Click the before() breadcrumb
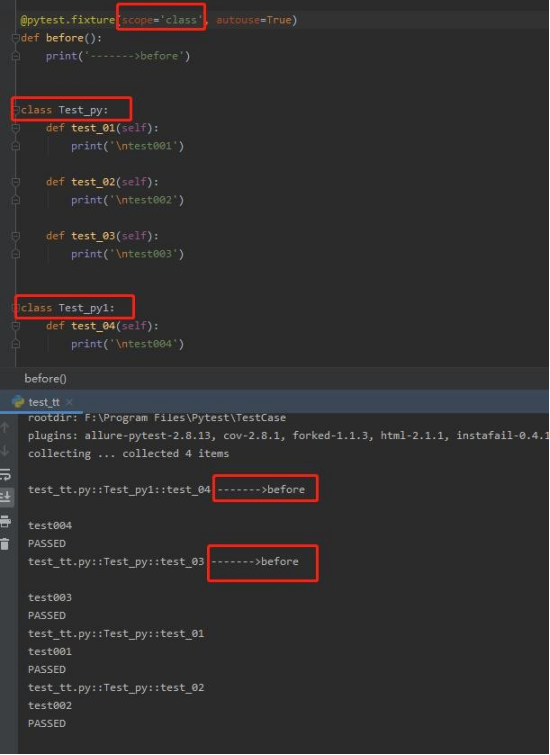Screen dimensions: 550x755 [x=45, y=378]
